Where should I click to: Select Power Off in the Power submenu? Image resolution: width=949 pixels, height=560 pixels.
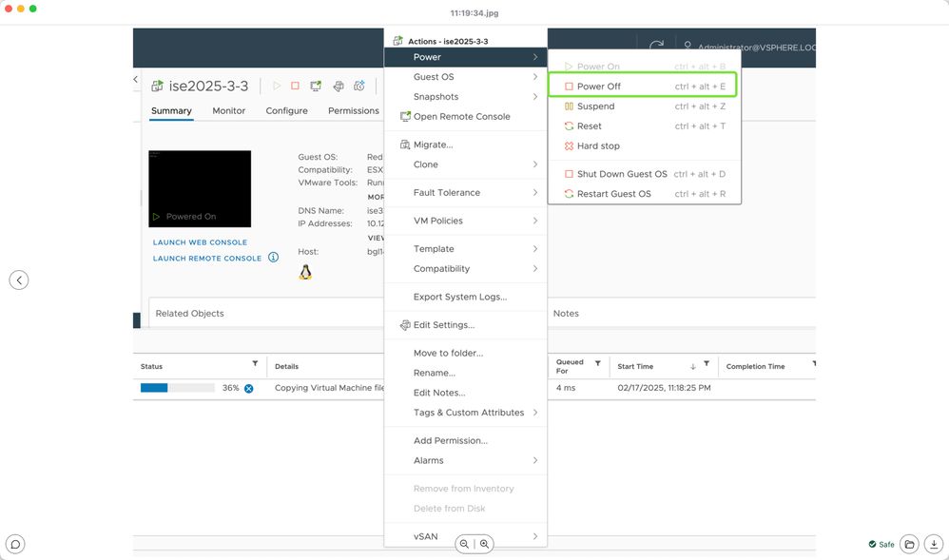(x=599, y=87)
